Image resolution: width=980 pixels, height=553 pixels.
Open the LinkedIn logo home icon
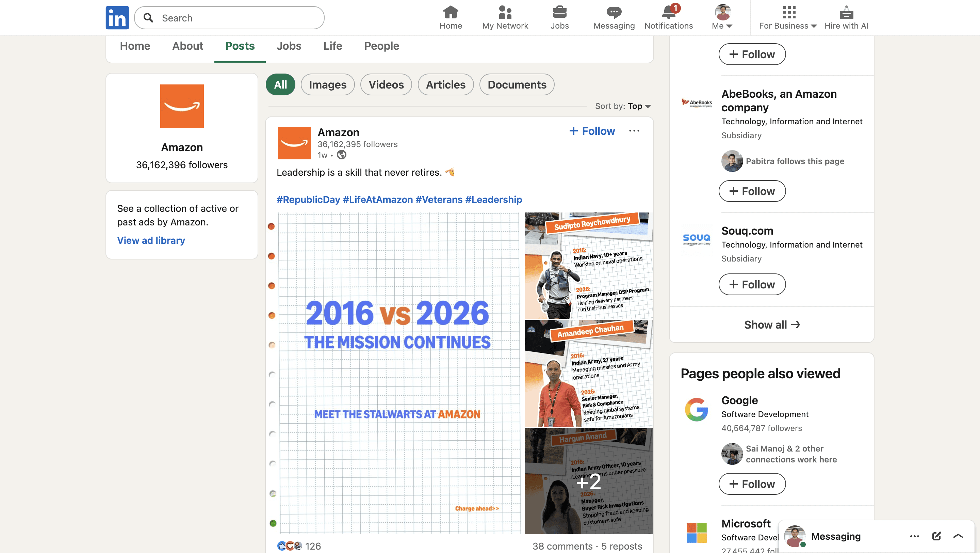(117, 17)
